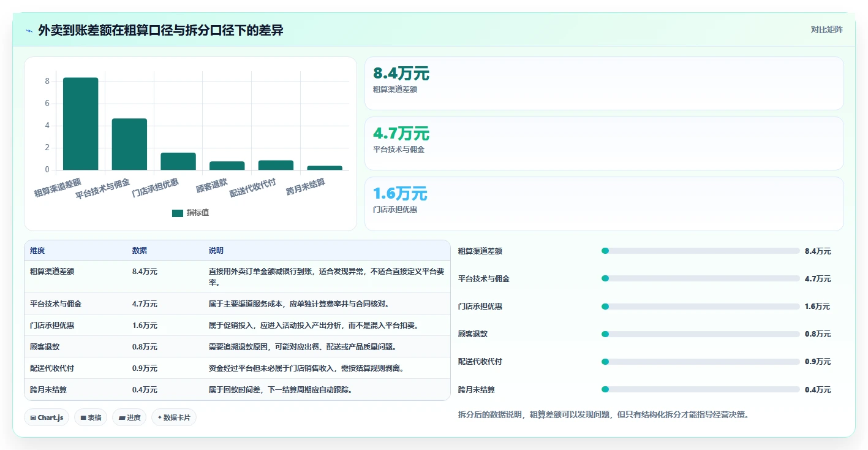Click table value 8.4万元
The height and width of the screenshot is (450, 868).
pyautogui.click(x=145, y=270)
